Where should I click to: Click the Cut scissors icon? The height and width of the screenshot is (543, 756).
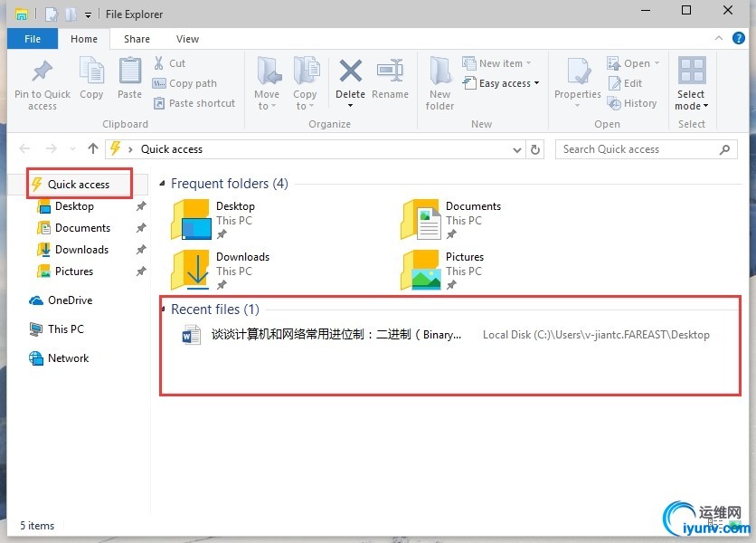click(158, 63)
